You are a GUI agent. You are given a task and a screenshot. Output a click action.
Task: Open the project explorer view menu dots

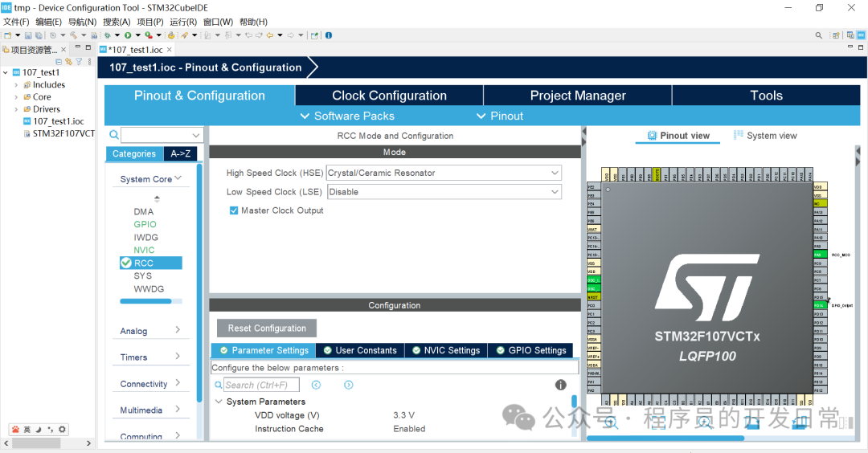pos(90,62)
